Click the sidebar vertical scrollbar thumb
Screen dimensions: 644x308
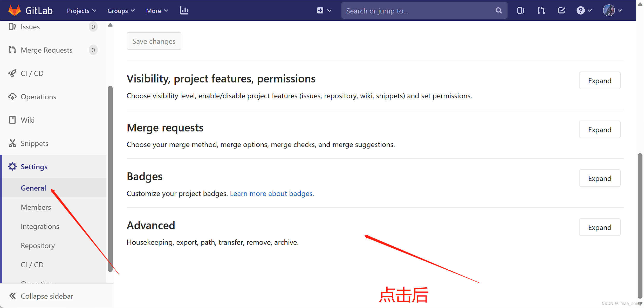[x=110, y=179]
